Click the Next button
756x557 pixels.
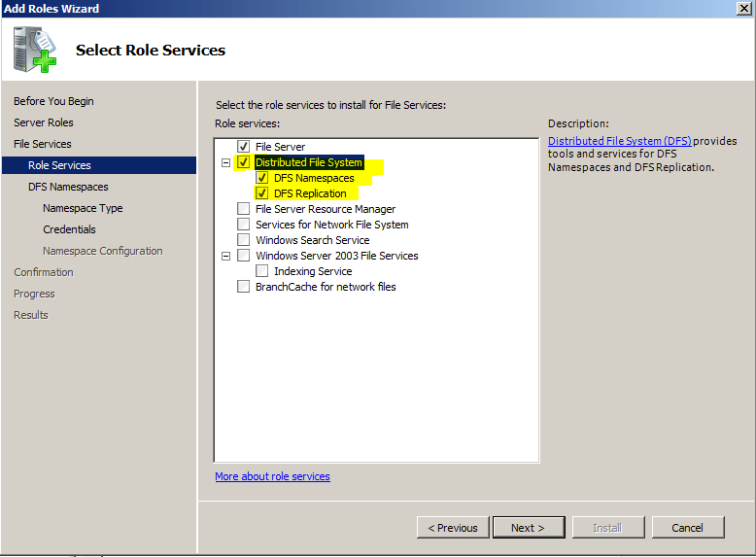pos(529,528)
